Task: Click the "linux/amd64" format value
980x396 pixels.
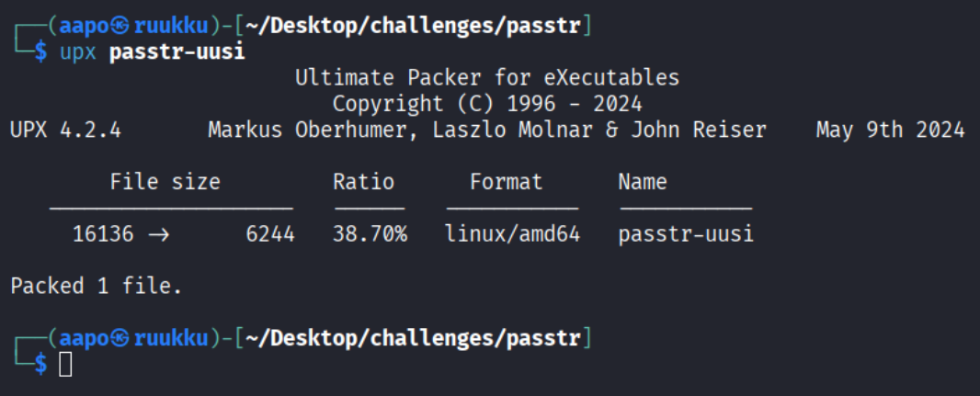Action: pos(512,234)
